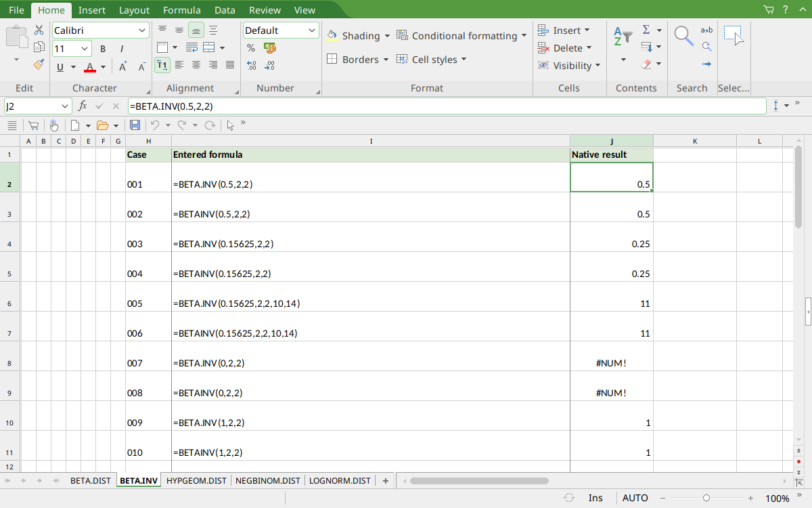Decrease font size with A- icon
The image size is (812, 508).
[142, 66]
